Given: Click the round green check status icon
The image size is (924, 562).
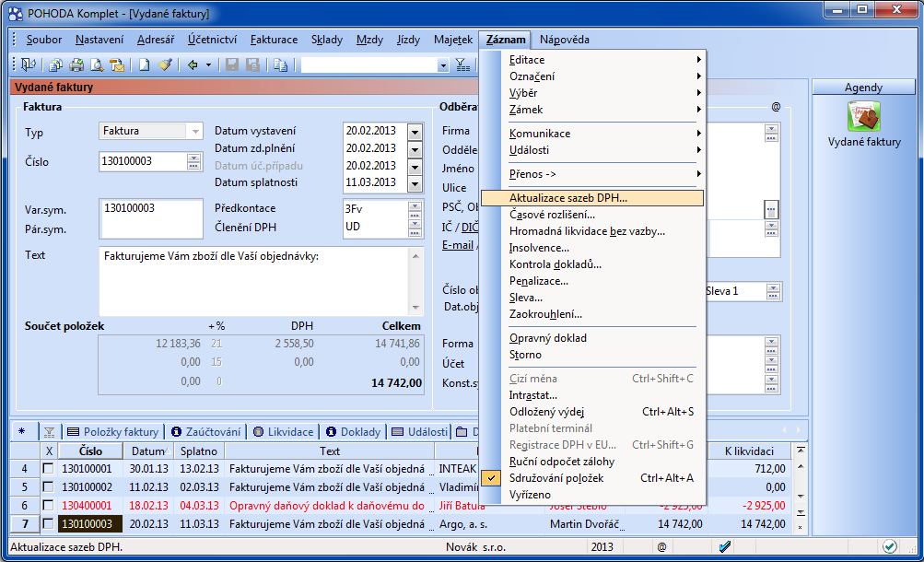Looking at the screenshot, I should [x=890, y=546].
